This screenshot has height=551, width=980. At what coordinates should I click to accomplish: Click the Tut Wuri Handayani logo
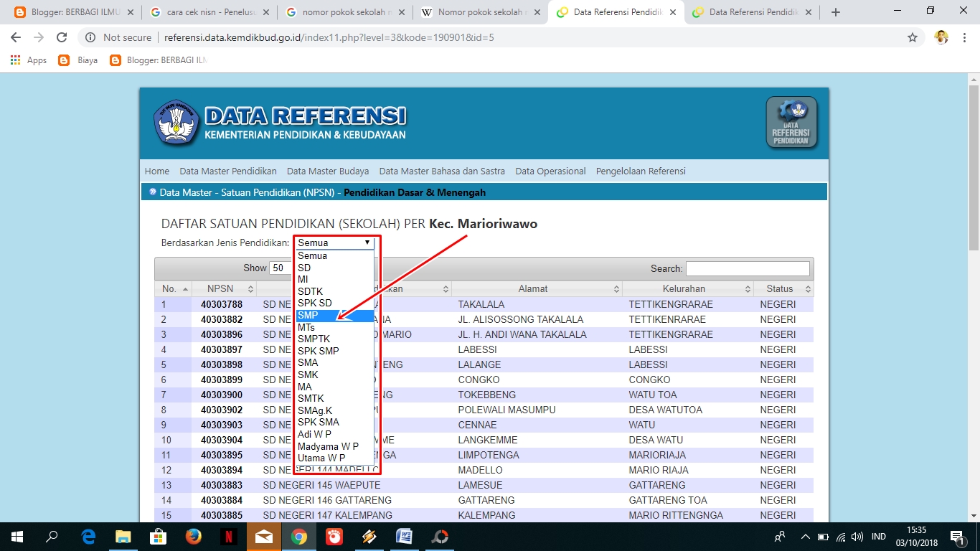click(174, 121)
